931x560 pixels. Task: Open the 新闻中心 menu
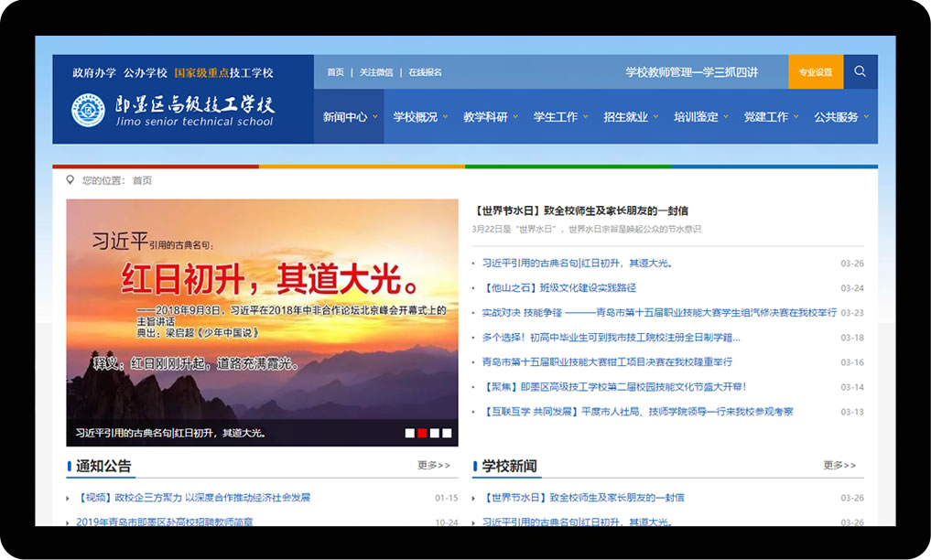pos(345,117)
